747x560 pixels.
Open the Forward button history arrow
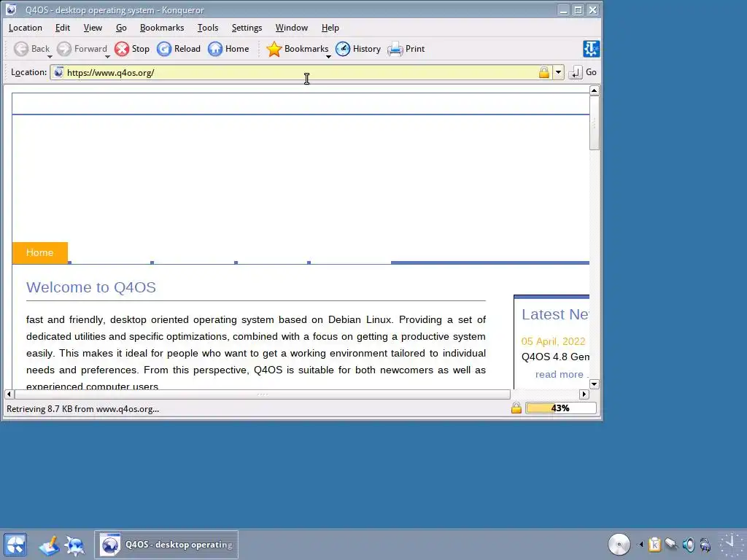pyautogui.click(x=108, y=57)
